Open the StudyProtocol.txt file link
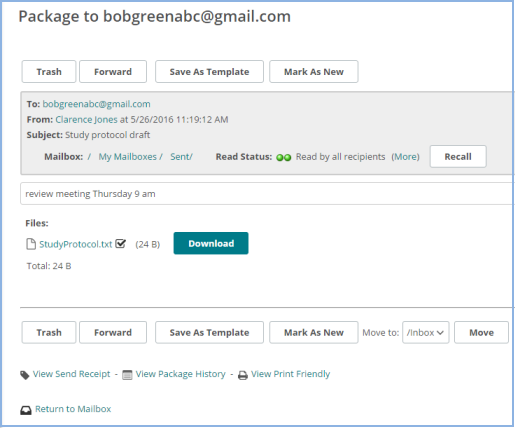This screenshot has width=515, height=428. pyautogui.click(x=76, y=244)
